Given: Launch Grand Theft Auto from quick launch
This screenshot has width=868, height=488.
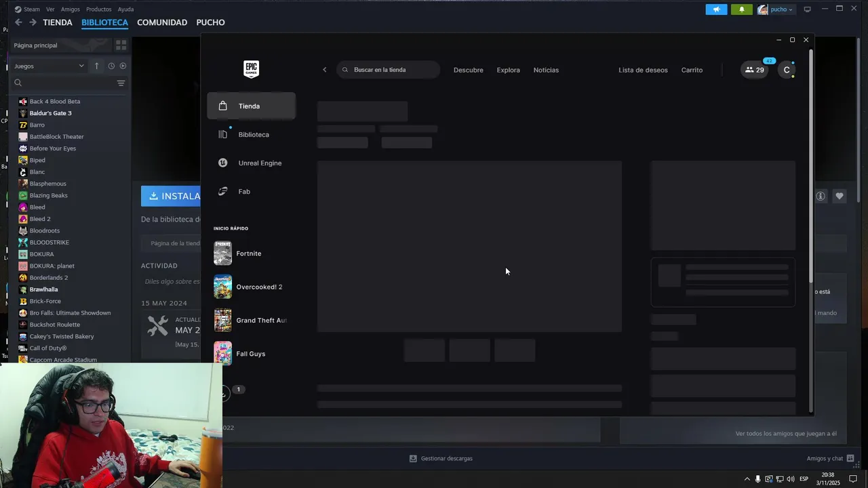Looking at the screenshot, I should click(251, 320).
